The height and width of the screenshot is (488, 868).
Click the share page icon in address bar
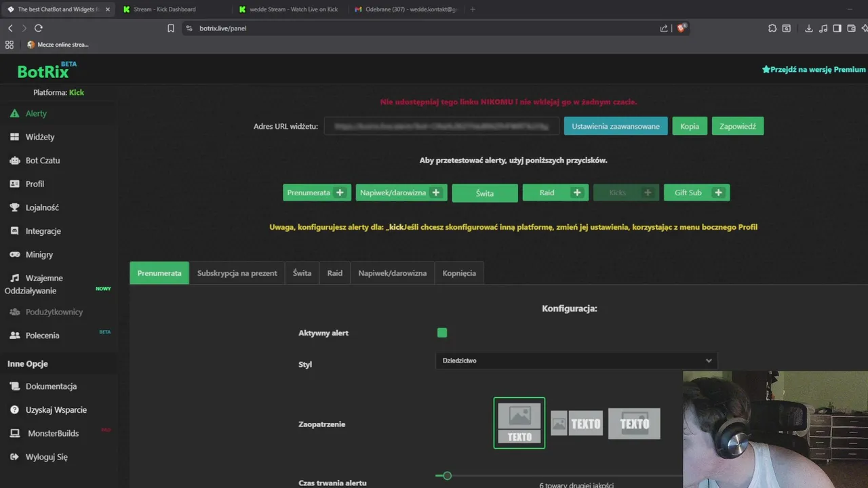(664, 28)
